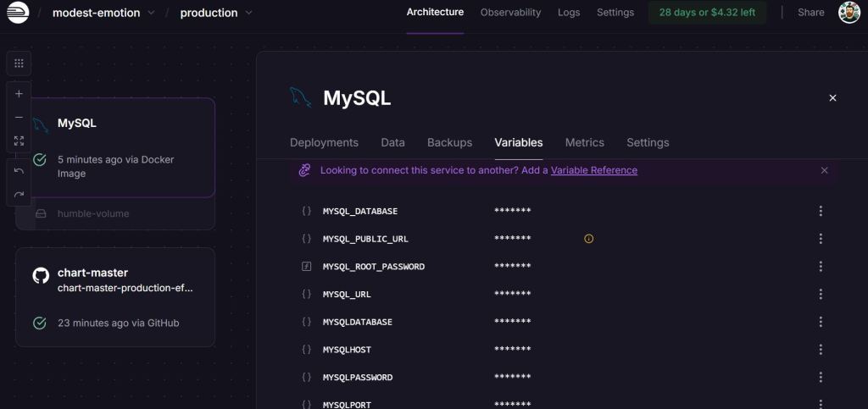Undo the last canvas change
The image size is (868, 409).
[19, 171]
